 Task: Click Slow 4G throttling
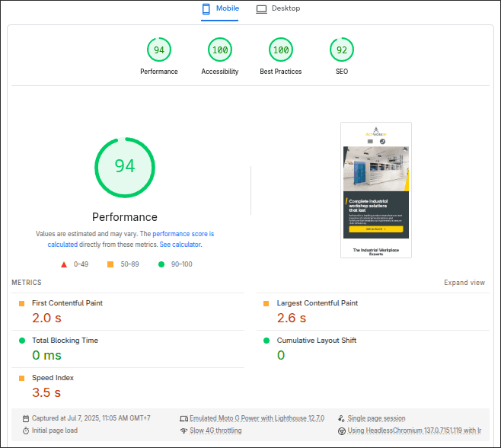(215, 430)
